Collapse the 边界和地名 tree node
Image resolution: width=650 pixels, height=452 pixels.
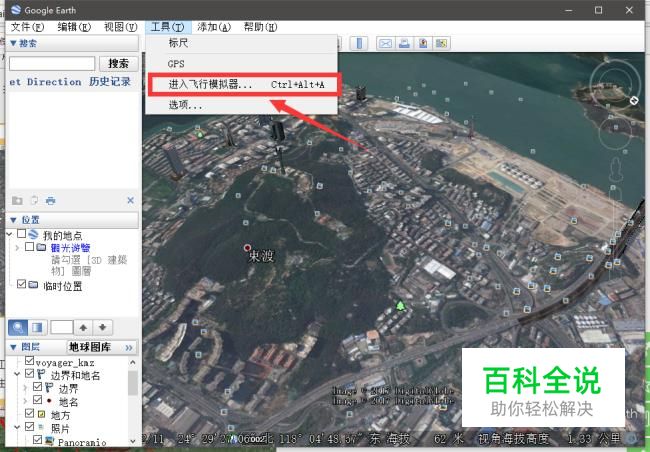17,374
